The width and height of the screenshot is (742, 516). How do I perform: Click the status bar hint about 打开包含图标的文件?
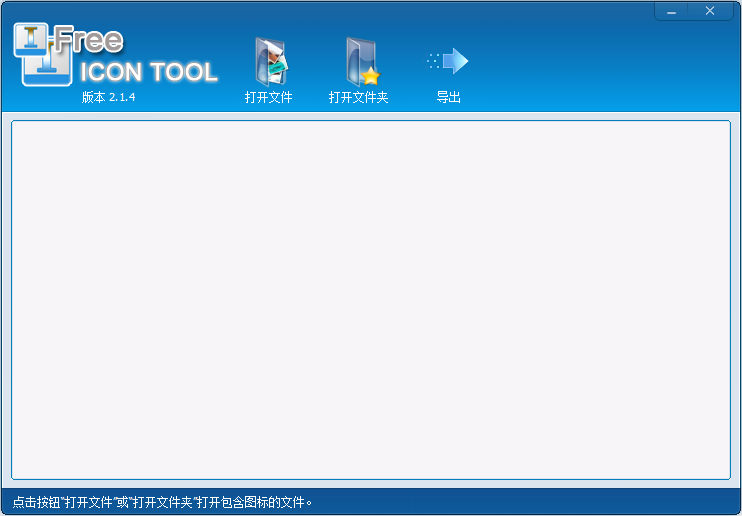pos(162,502)
